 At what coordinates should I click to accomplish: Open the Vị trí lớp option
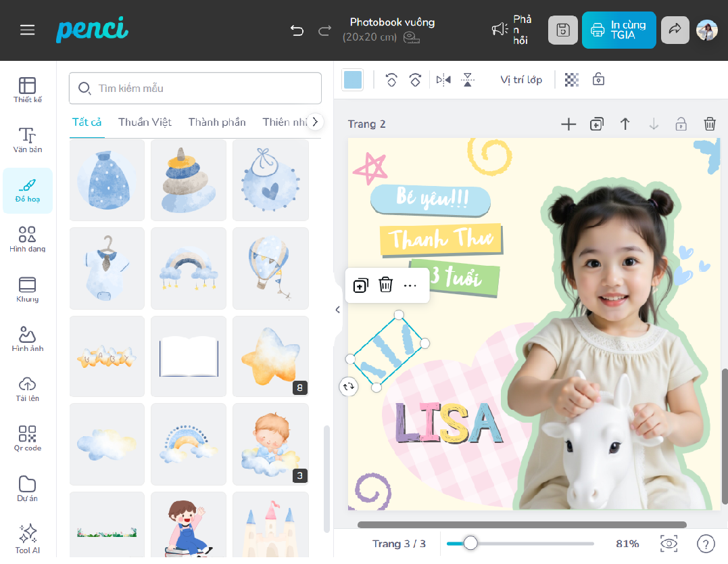[521, 80]
